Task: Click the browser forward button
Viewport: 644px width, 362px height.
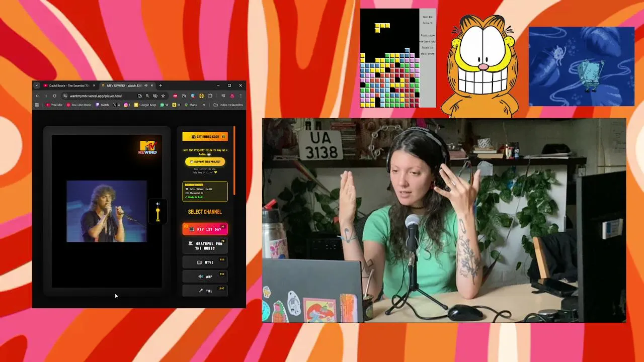Action: [46, 96]
